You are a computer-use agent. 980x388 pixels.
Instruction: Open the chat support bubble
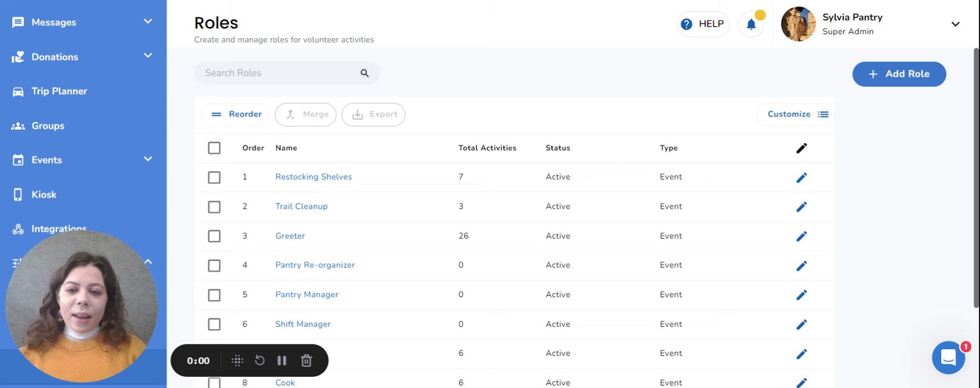(x=948, y=357)
